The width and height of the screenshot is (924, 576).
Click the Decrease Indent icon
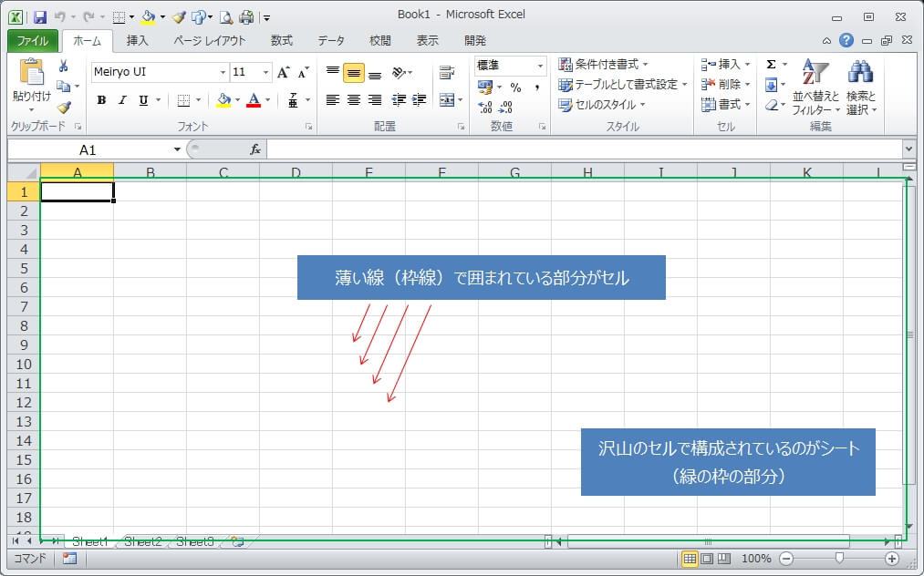click(x=399, y=100)
